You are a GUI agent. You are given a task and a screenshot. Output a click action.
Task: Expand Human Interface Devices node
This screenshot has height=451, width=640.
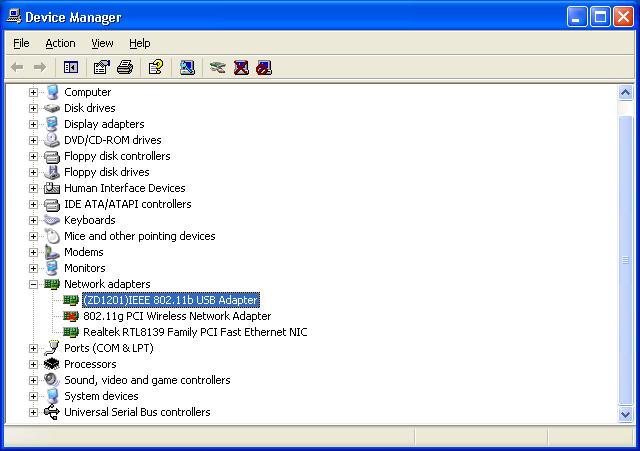(33, 188)
